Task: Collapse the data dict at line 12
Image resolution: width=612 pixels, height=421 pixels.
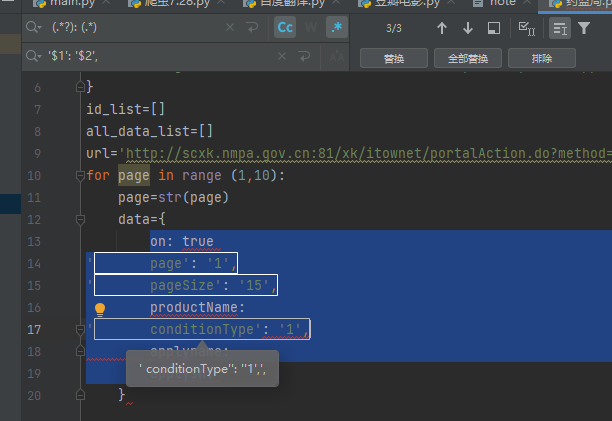Action: [80, 220]
